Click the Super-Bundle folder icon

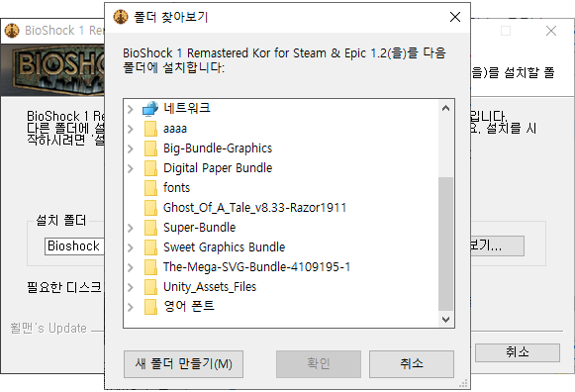coord(150,228)
